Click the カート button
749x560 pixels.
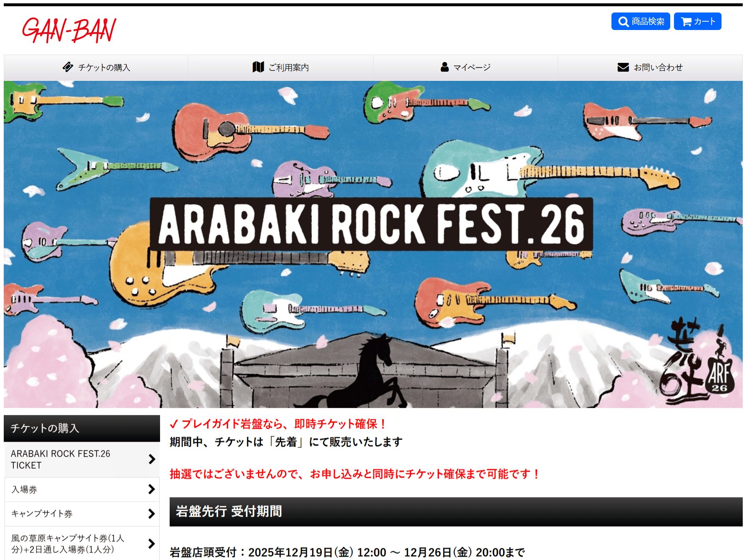click(x=698, y=21)
